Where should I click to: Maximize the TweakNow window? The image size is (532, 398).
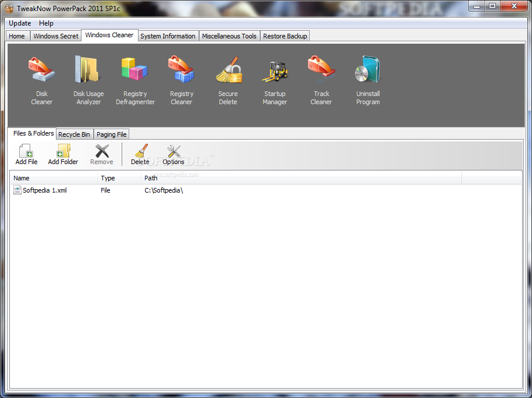pyautogui.click(x=492, y=6)
